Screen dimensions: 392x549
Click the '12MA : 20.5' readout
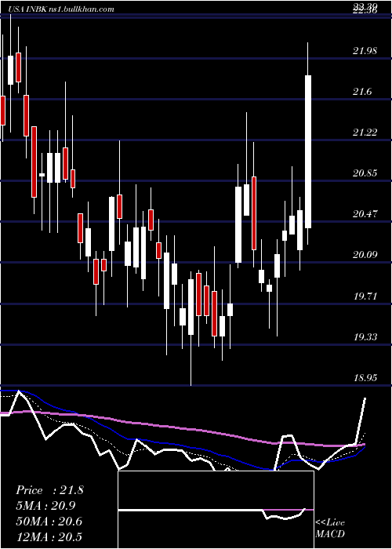click(49, 536)
